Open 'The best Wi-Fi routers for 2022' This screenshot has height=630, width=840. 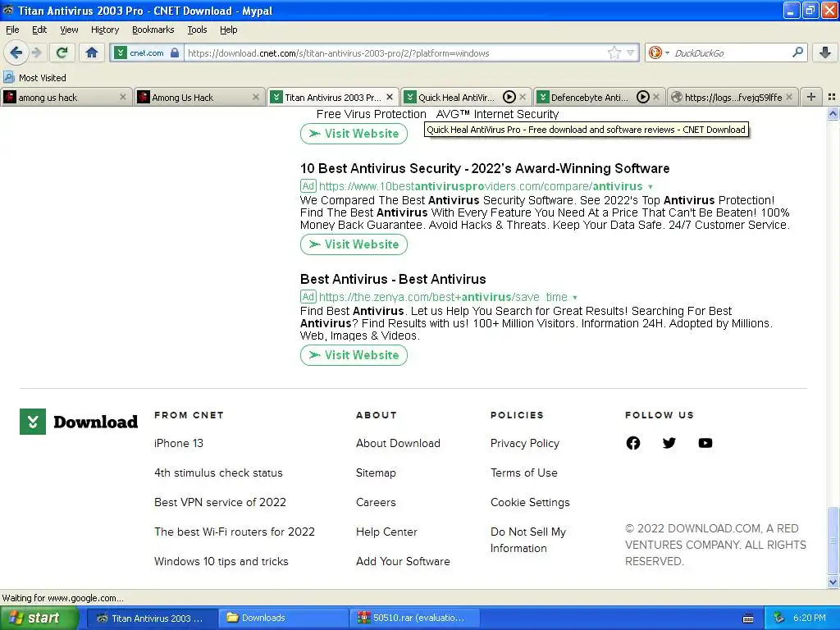235,532
